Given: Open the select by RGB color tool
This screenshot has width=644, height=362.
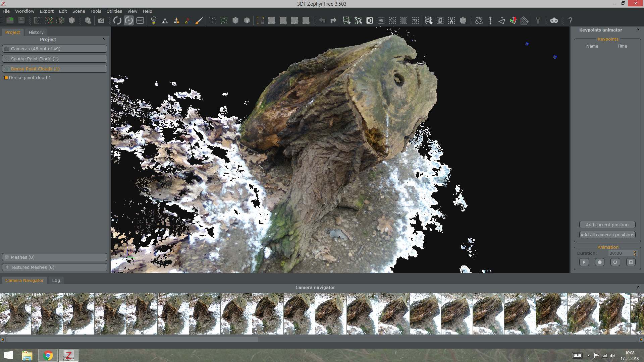Looking at the screenshot, I should click(x=381, y=20).
